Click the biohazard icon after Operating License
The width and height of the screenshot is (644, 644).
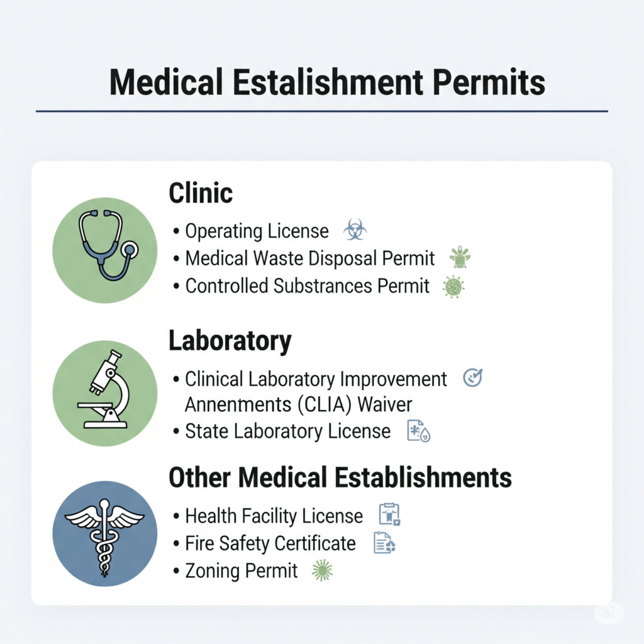(x=355, y=231)
